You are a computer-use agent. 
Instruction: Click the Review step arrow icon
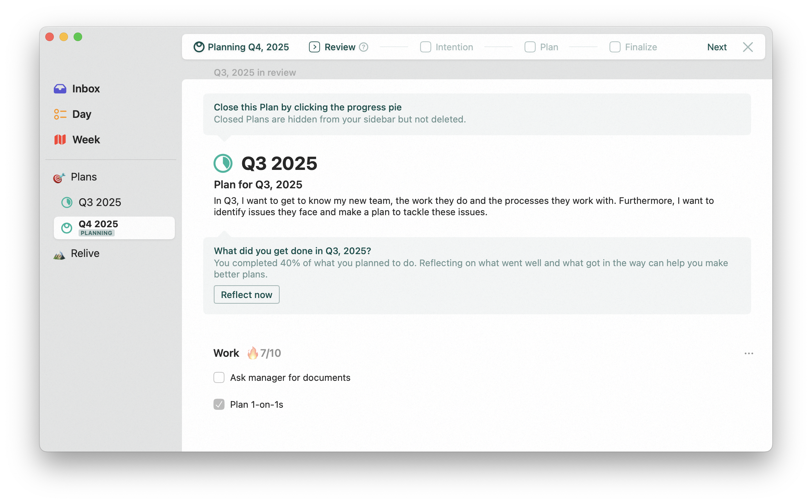[x=314, y=47]
